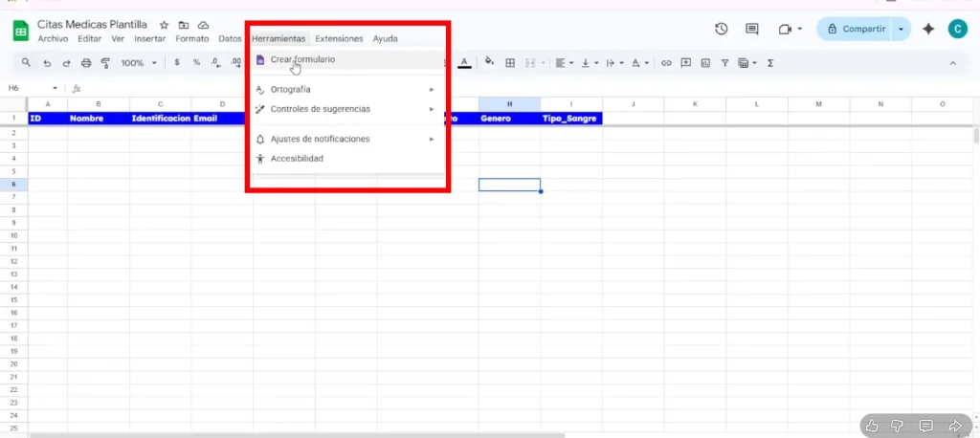Open Controles de sugerencias submenu
980x438 pixels.
[x=345, y=109]
